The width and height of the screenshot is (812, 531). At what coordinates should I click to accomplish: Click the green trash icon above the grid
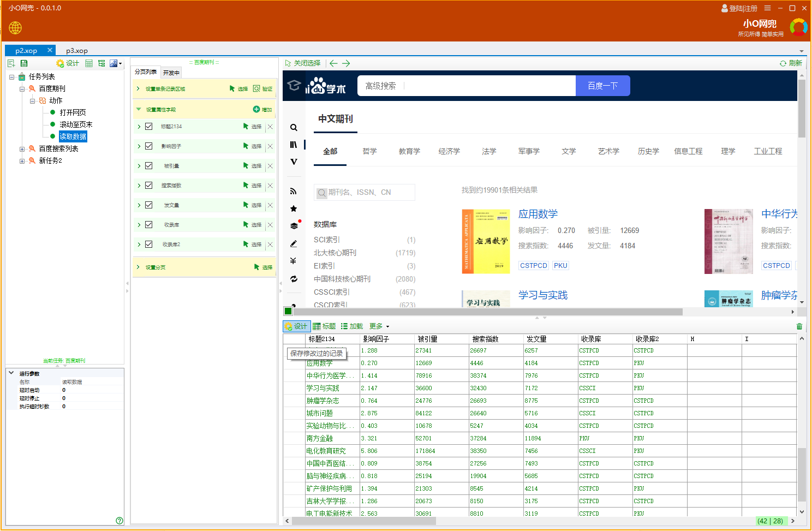pos(799,326)
